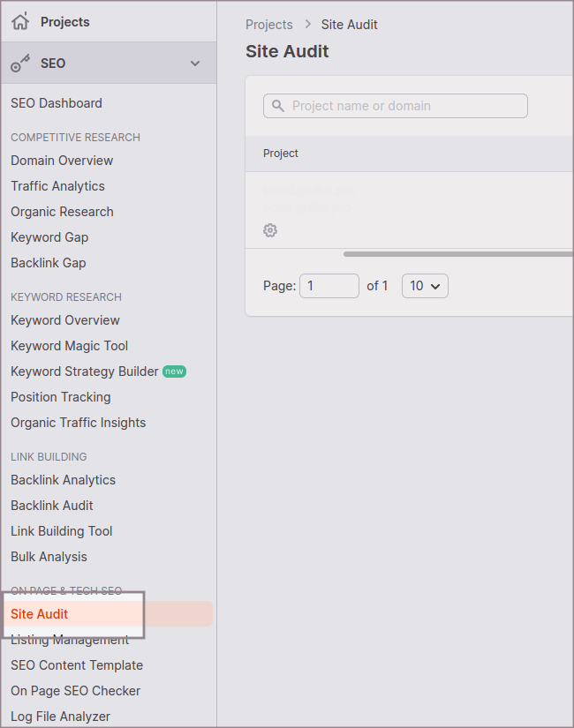This screenshot has height=728, width=574.
Task: Navigate to Backlink Audit
Action: tap(52, 506)
